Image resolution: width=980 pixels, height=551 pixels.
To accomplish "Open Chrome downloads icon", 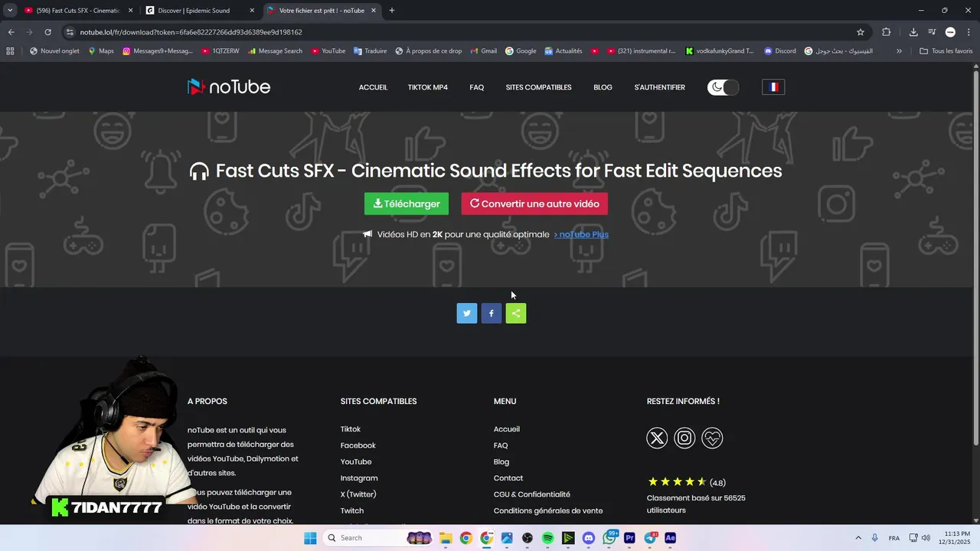I will [913, 32].
